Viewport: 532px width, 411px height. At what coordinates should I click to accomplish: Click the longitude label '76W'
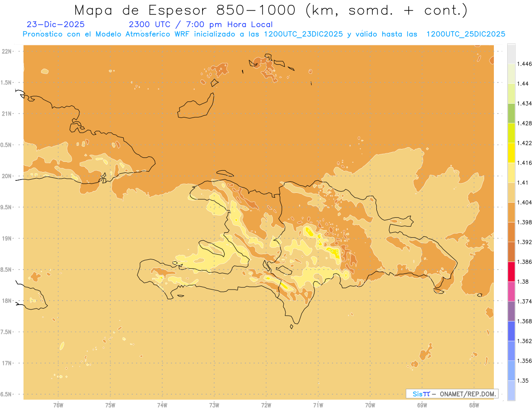tap(58, 405)
